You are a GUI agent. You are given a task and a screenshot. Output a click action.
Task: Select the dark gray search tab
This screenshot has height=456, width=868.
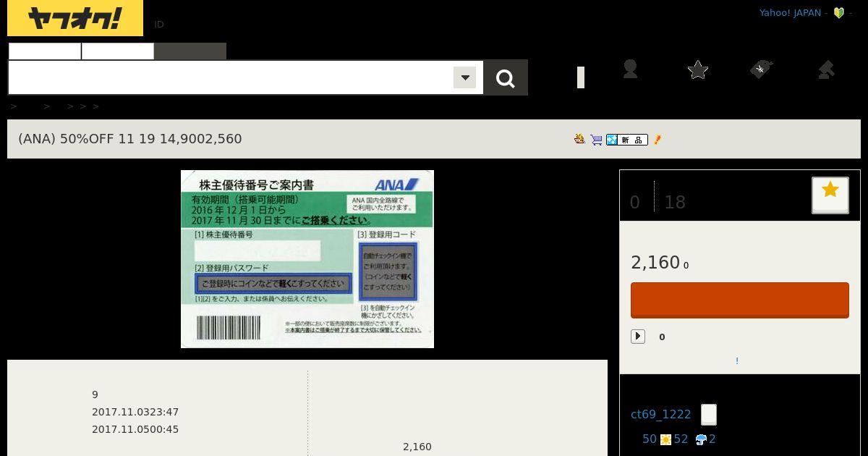(x=190, y=51)
